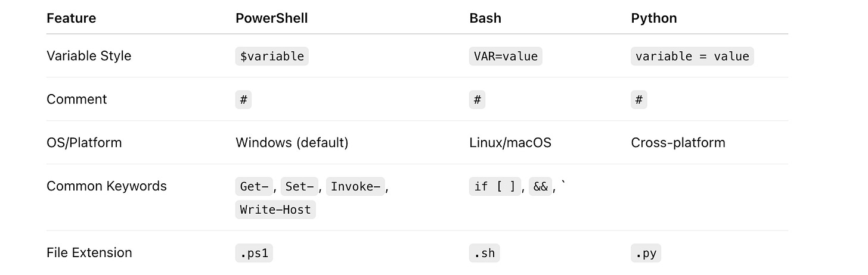Click the Cross-platform cell
The height and width of the screenshot is (275, 868).
coord(678,143)
